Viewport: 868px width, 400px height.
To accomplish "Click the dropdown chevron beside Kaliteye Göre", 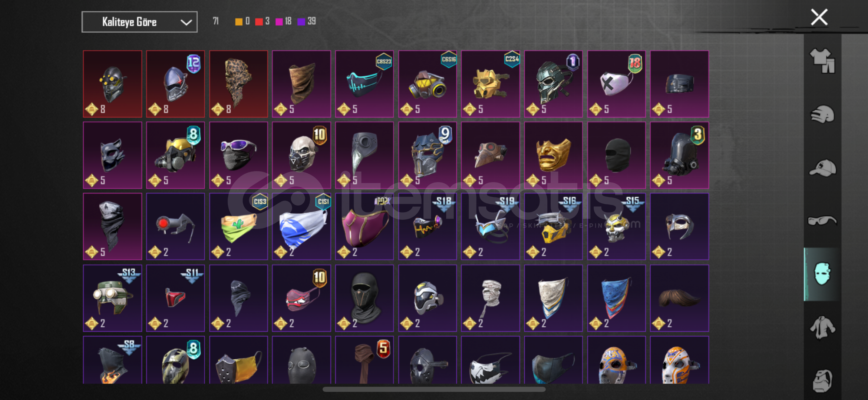I will point(186,23).
